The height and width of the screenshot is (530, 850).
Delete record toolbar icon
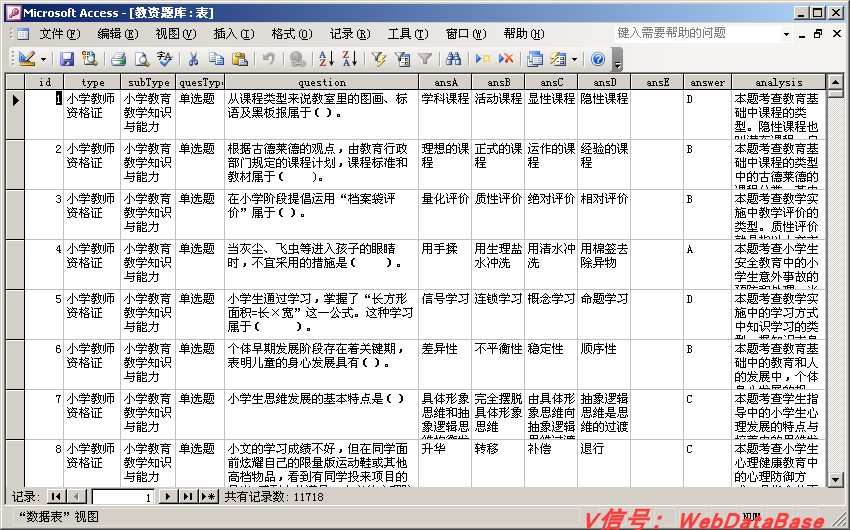[x=506, y=59]
